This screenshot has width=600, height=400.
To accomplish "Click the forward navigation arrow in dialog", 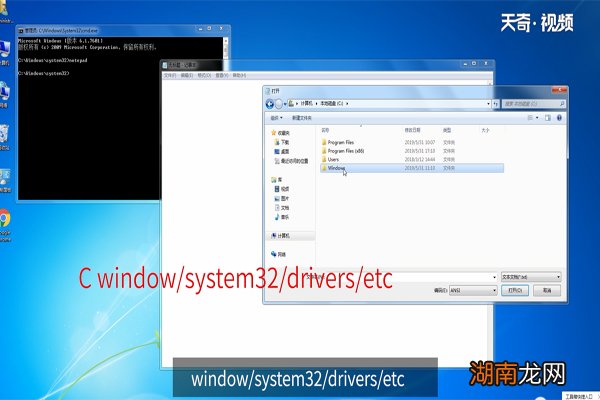I will coord(279,104).
